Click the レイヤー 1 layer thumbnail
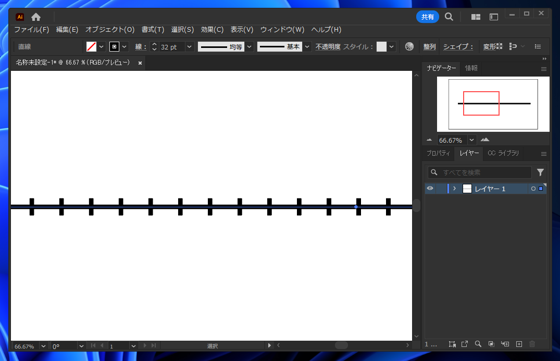 click(467, 189)
